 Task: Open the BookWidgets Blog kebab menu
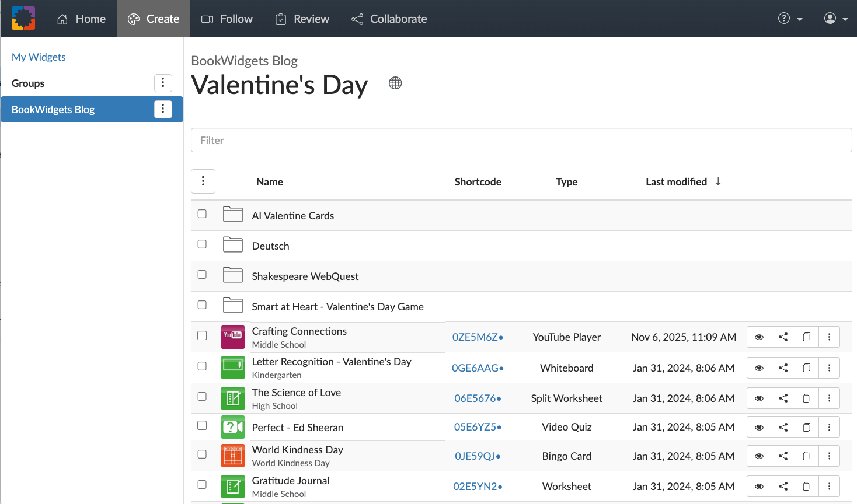[x=163, y=109]
